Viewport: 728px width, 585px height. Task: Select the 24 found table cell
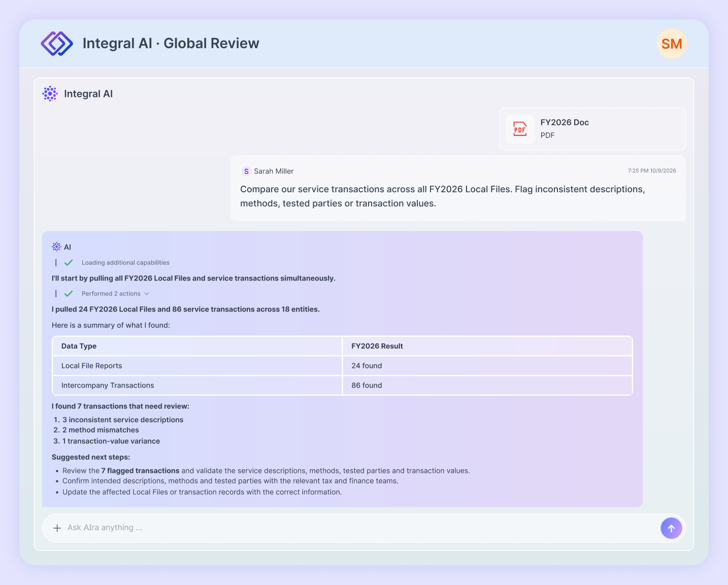coord(487,366)
